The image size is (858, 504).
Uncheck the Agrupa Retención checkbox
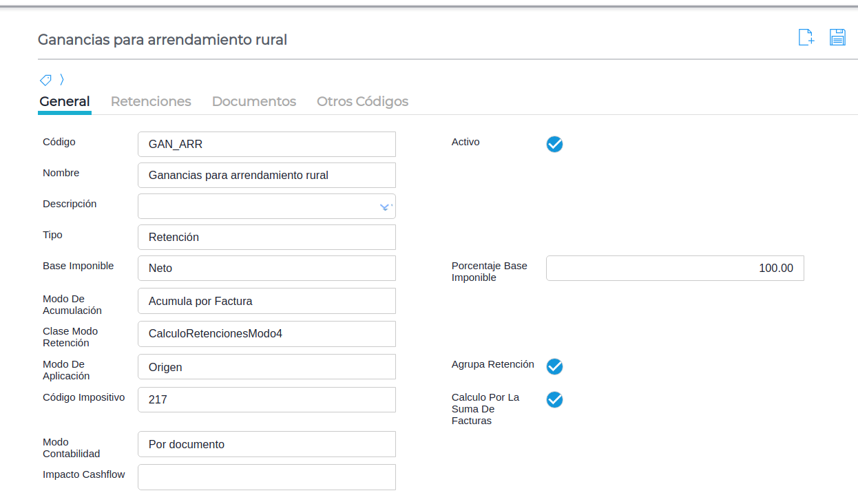[x=554, y=366]
